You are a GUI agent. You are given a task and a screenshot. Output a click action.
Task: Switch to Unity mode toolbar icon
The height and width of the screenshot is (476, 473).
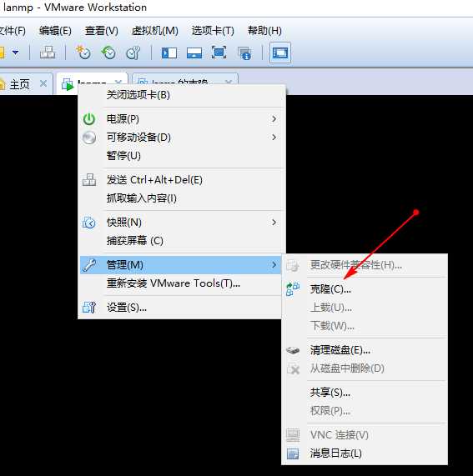244,53
